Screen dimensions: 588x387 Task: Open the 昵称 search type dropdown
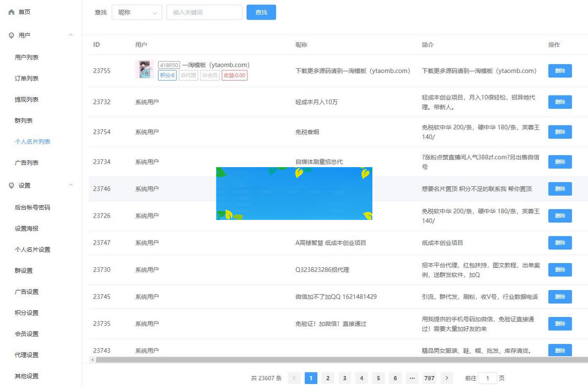[x=137, y=12]
